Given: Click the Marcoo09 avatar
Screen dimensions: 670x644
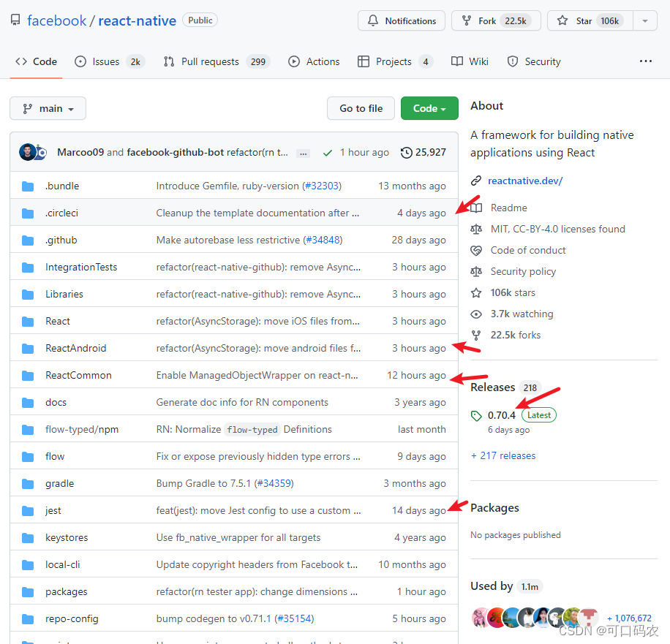Looking at the screenshot, I should (27, 152).
